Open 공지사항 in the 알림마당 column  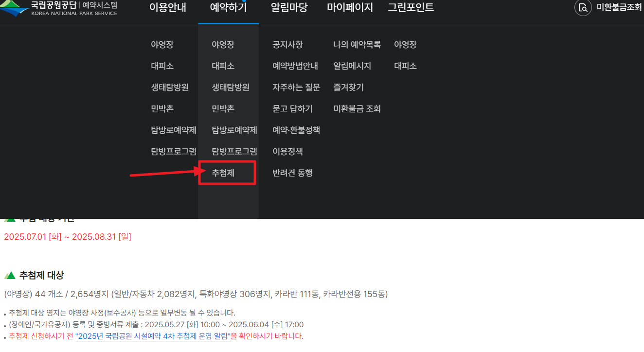coord(287,45)
